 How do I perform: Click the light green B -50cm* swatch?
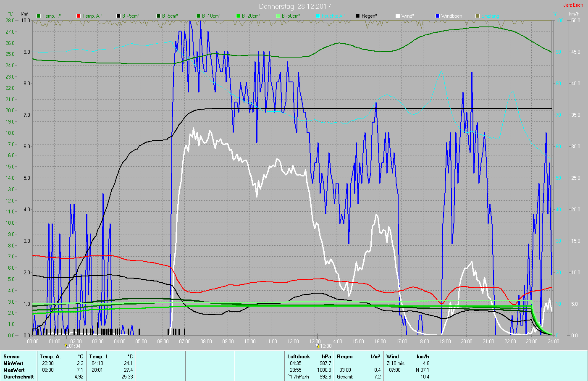click(278, 16)
